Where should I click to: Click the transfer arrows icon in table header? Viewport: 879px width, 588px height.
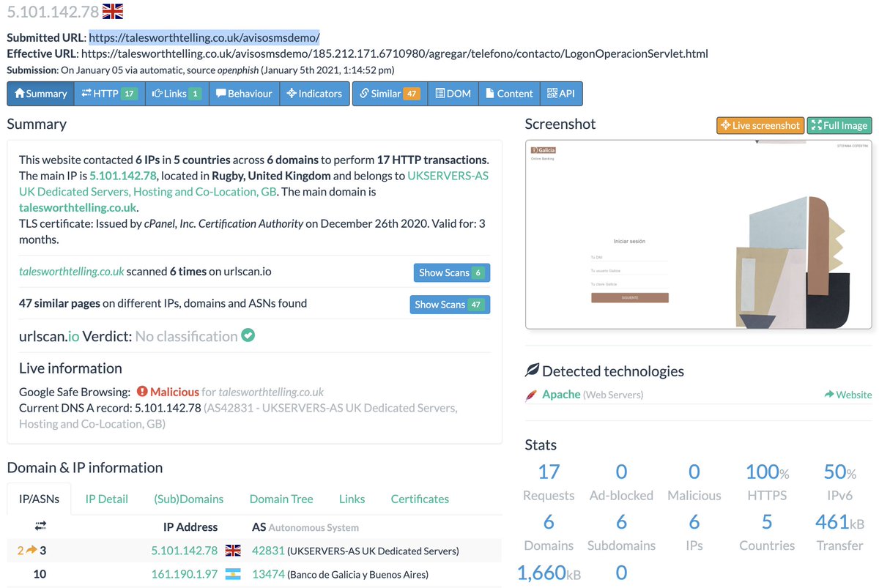click(40, 526)
